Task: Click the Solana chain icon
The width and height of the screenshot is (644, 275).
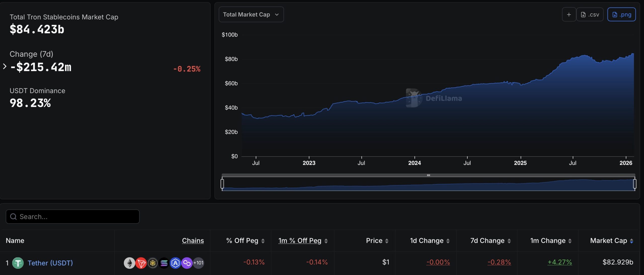Action: coord(164,263)
